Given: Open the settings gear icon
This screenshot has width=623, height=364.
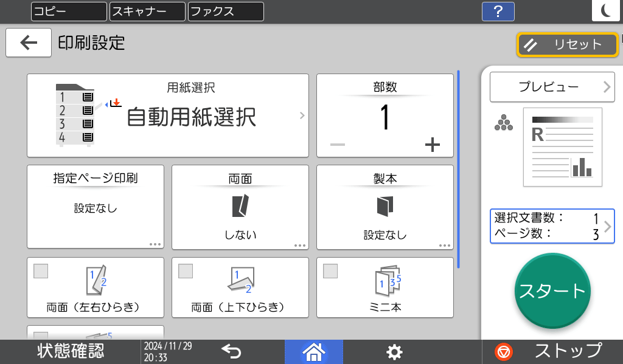Looking at the screenshot, I should [x=394, y=351].
